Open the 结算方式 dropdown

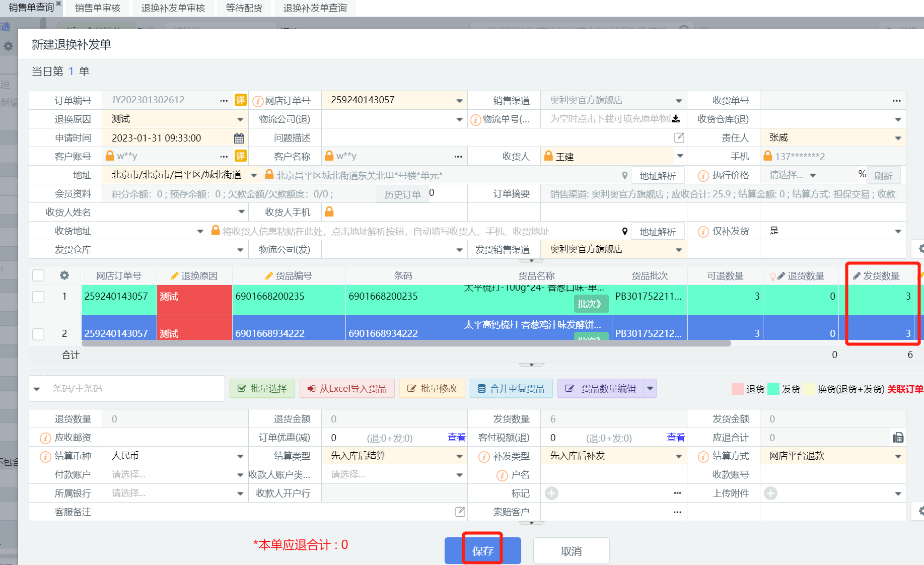coord(898,456)
